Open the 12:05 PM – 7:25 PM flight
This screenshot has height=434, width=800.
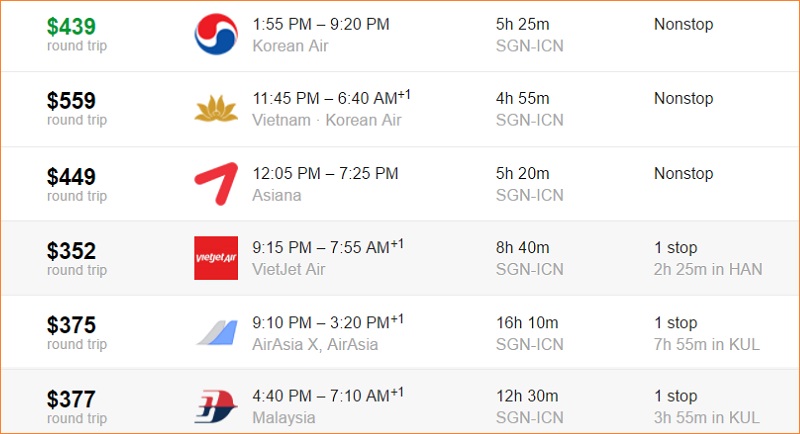click(325, 173)
